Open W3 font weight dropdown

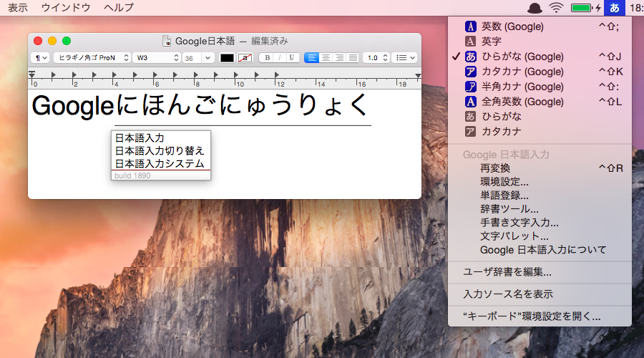pos(157,58)
